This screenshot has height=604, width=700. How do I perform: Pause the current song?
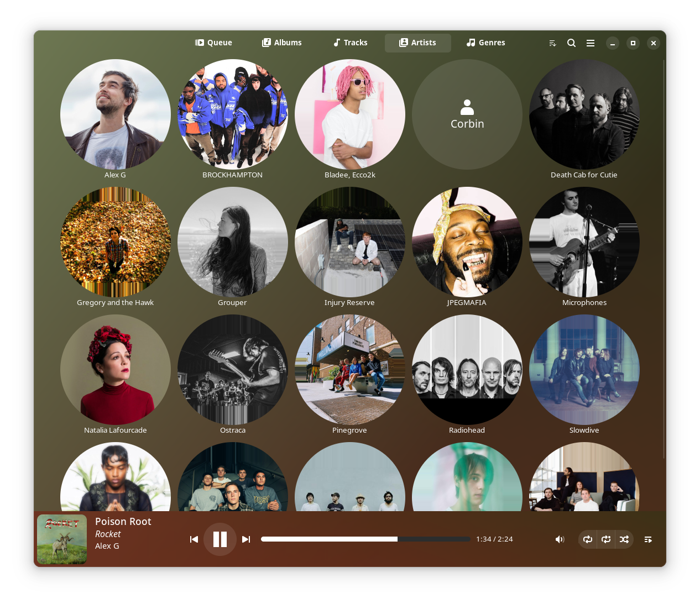[x=220, y=539]
